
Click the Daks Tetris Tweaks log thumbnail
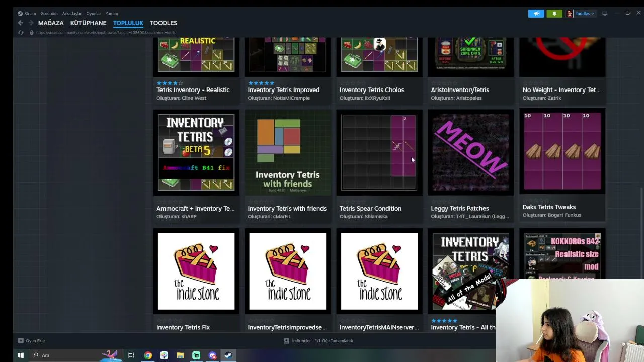coord(562,151)
